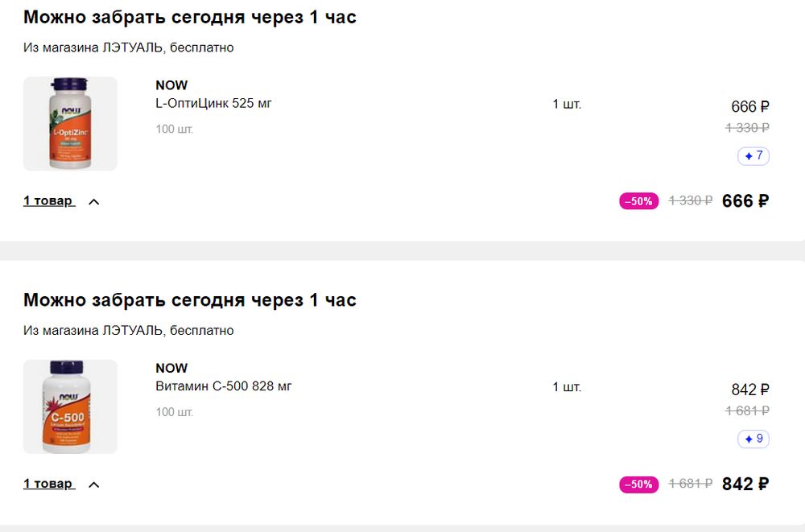Open the Витамин С-500 828 мг product name

[x=224, y=386]
